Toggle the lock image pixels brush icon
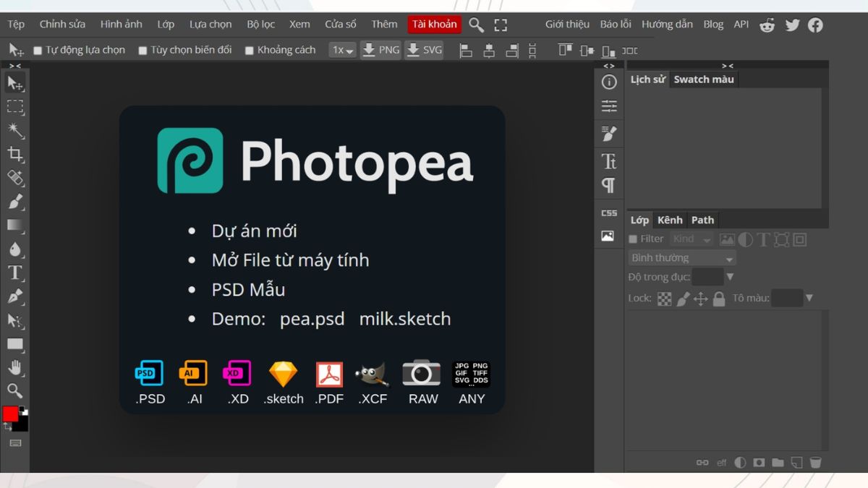The height and width of the screenshot is (488, 868). coord(683,299)
